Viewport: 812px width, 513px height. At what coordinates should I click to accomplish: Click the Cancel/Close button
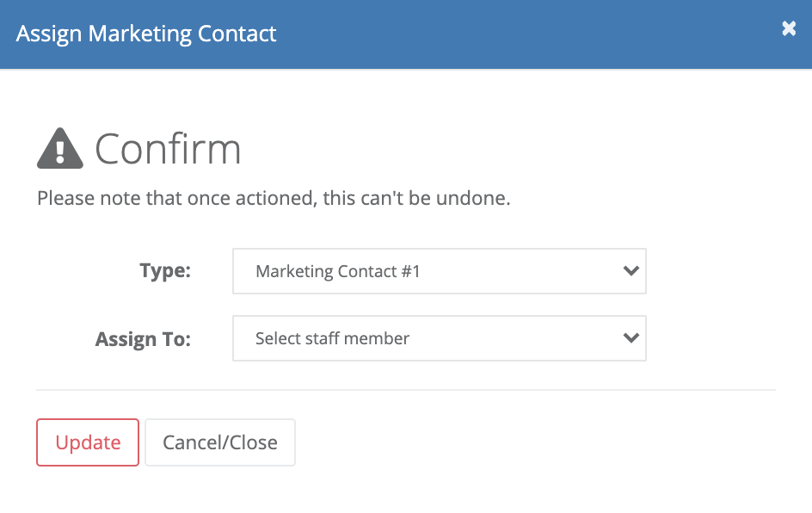220,442
